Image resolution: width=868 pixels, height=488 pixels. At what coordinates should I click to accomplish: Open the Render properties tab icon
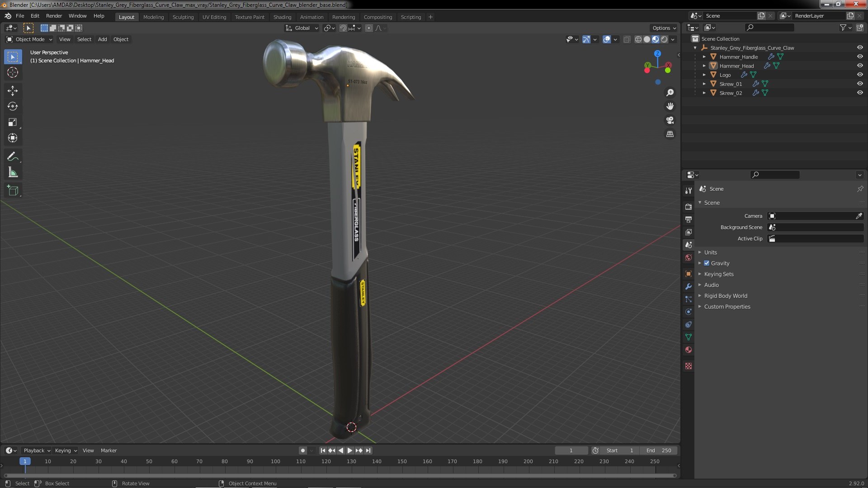tap(689, 206)
